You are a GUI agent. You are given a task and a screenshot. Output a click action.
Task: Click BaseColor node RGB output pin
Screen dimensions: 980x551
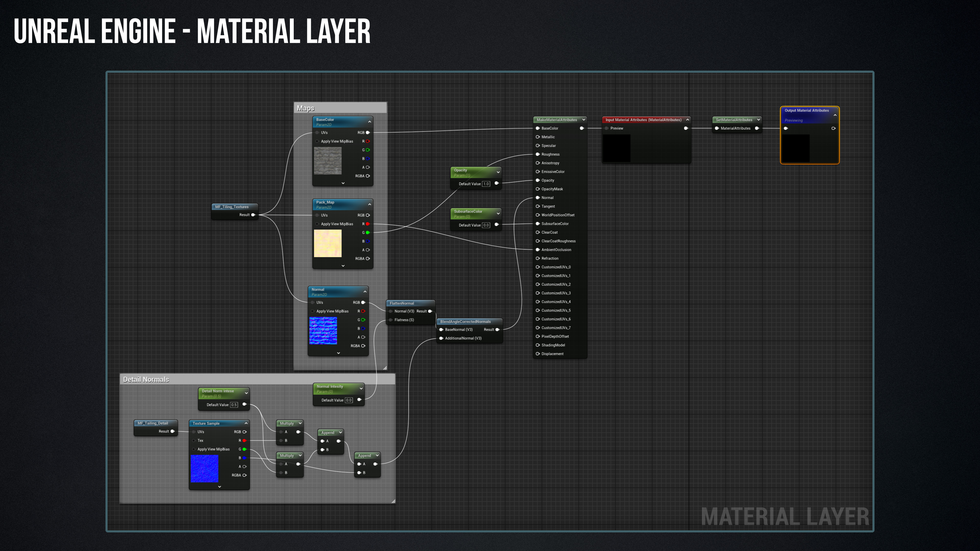coord(367,133)
